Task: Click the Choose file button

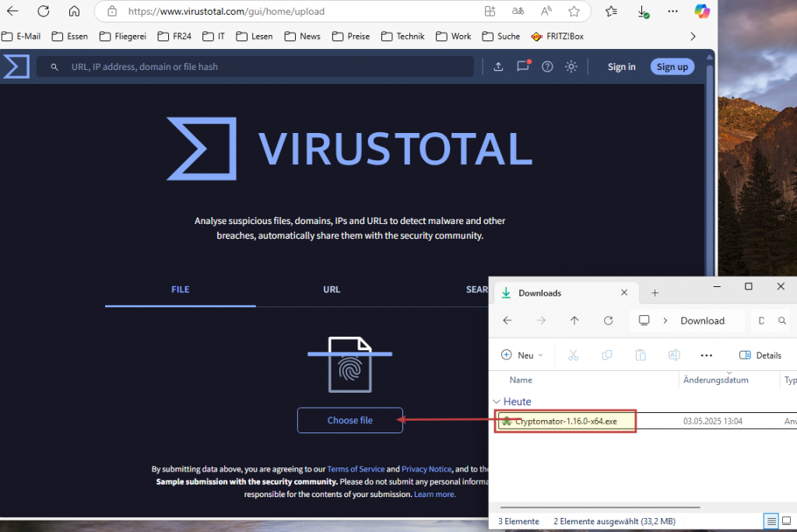Action: pos(349,420)
